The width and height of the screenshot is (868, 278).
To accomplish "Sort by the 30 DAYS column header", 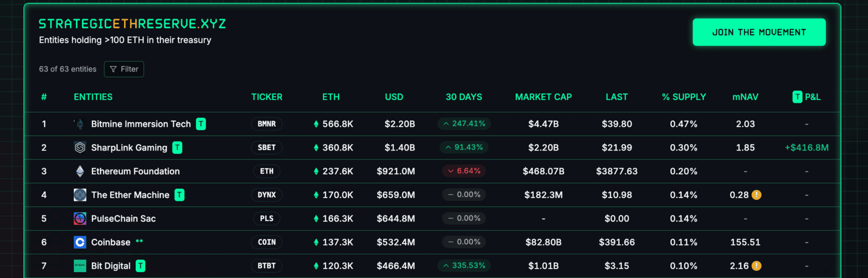I will [x=464, y=97].
